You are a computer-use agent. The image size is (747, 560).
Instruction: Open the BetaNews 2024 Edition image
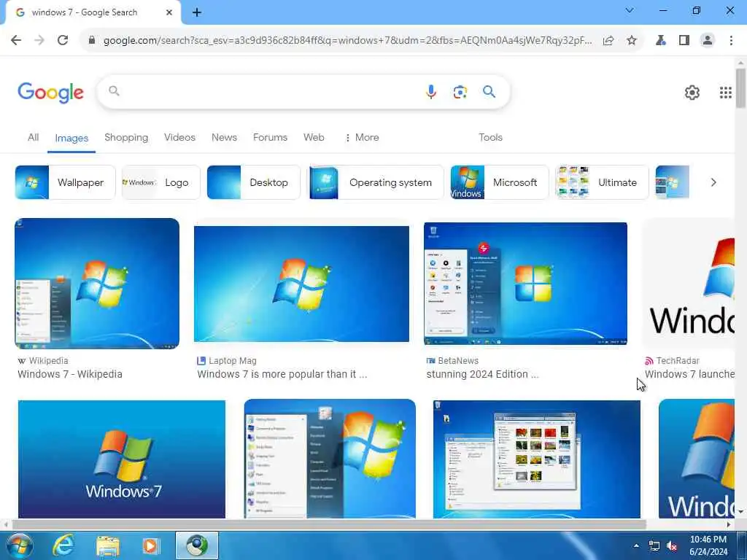click(525, 284)
